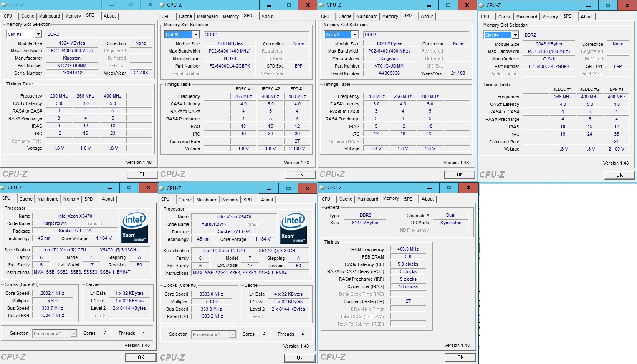This screenshot has height=364, width=637.
Task: Click the CPU-Z title icon in Slot #1 window
Action: (x=4, y=5)
